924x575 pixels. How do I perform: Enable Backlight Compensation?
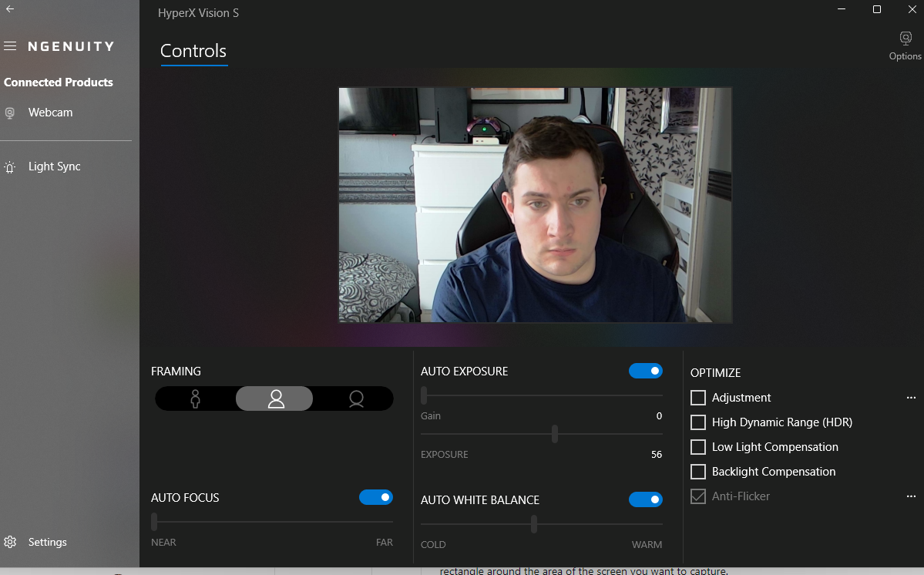click(x=697, y=472)
